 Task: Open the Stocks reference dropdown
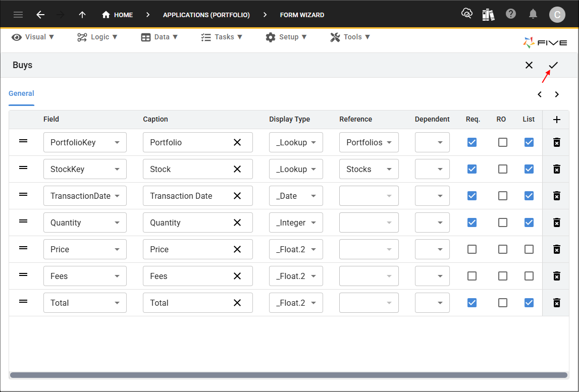point(369,169)
